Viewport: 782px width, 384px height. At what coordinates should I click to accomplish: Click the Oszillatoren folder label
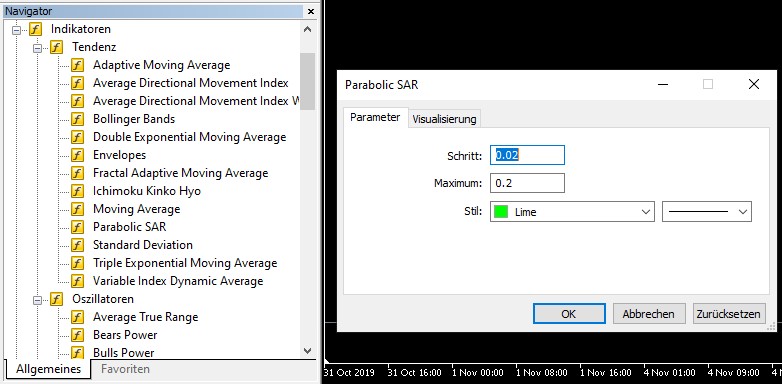[103, 299]
